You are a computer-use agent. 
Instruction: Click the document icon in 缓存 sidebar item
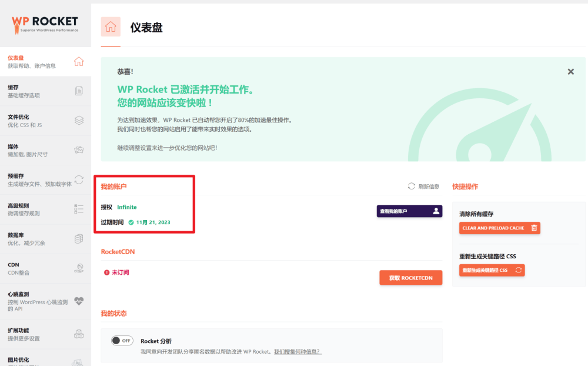tap(79, 91)
